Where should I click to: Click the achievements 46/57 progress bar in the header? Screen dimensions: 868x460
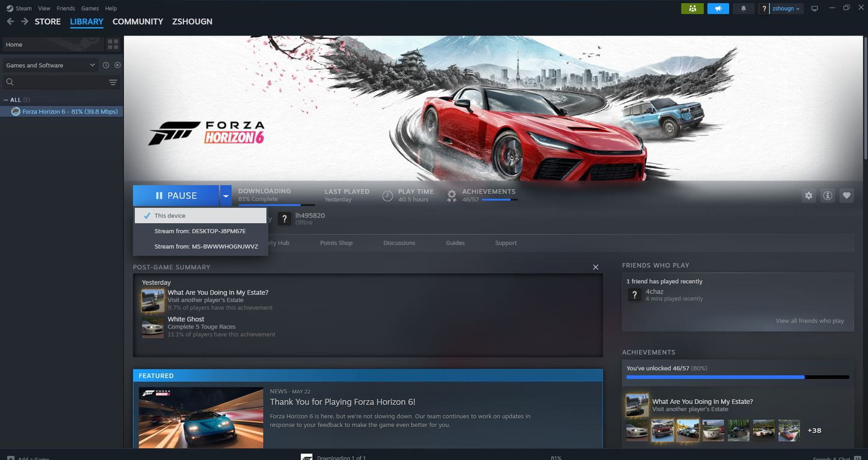[x=499, y=200]
